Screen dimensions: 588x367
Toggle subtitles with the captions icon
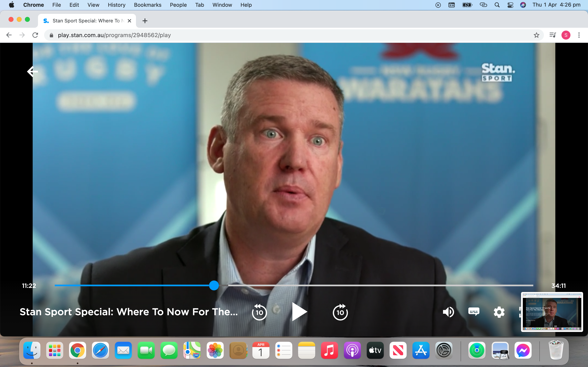473,312
